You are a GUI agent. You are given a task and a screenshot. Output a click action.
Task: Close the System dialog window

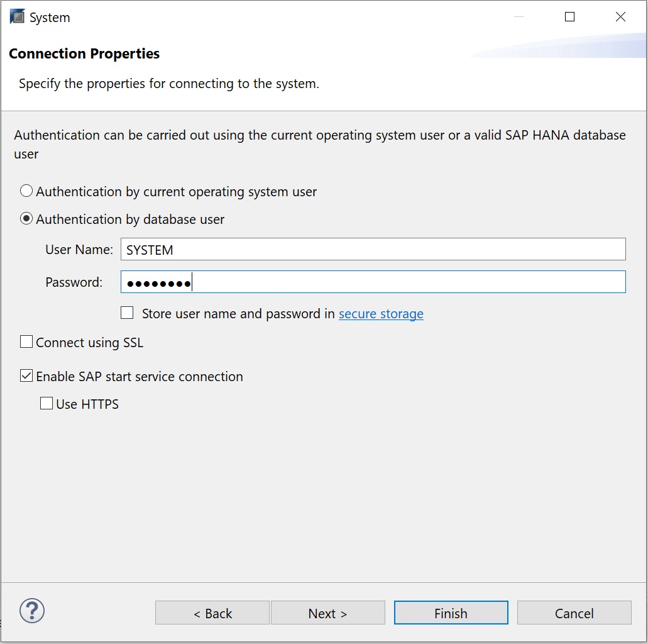[620, 17]
